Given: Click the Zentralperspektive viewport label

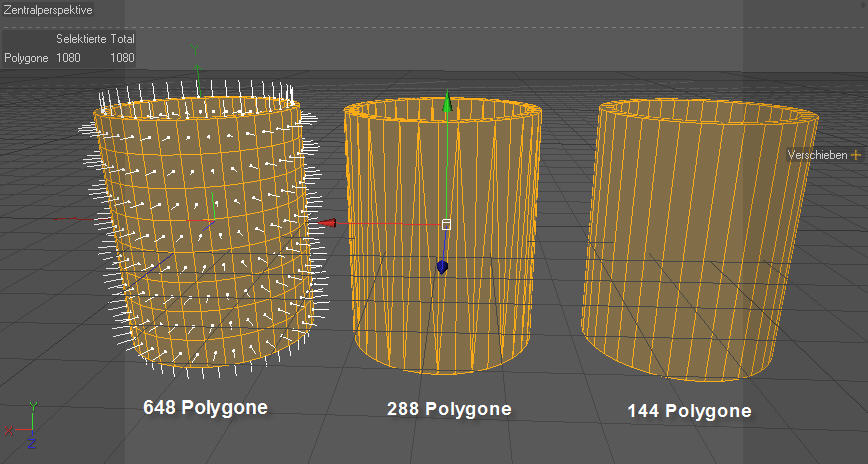Looking at the screenshot, I should click(x=48, y=10).
